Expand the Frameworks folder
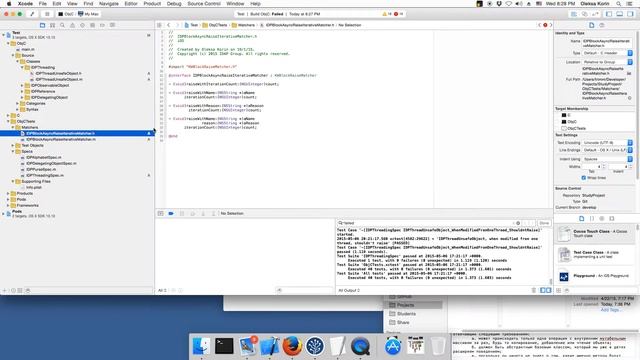 8,205
